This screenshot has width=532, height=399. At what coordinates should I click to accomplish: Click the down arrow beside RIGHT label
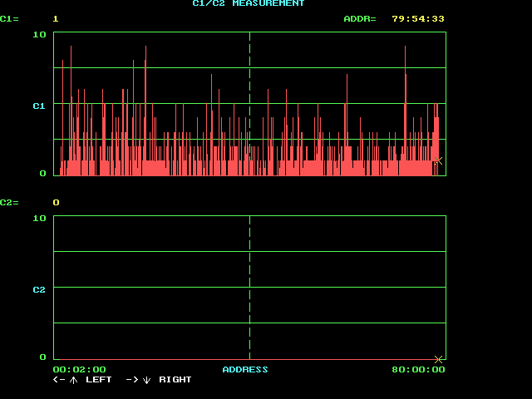[146, 380]
